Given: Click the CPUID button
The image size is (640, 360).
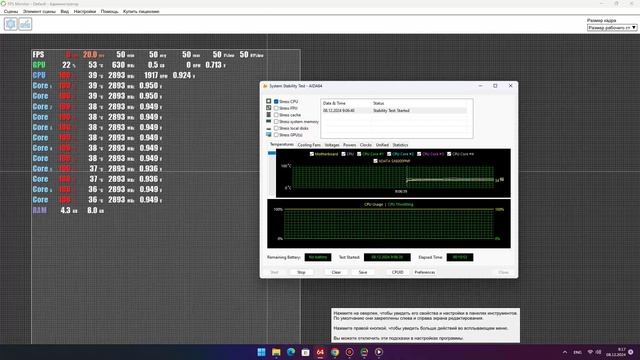Looking at the screenshot, I should point(398,272).
